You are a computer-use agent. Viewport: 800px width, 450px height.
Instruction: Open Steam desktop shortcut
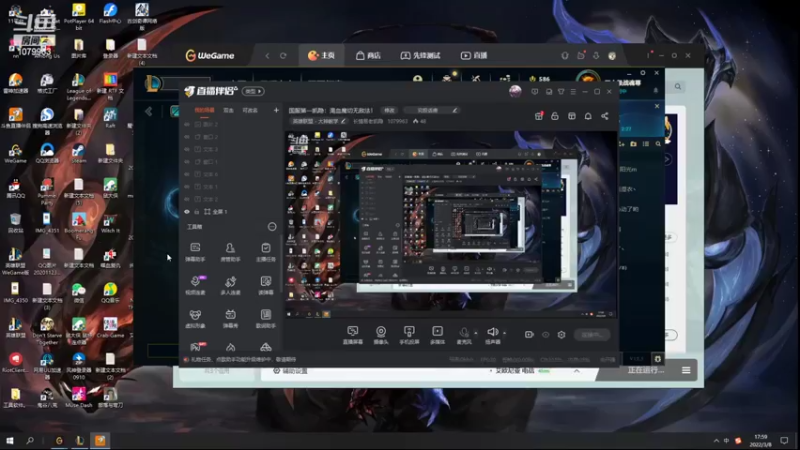pyautogui.click(x=79, y=153)
